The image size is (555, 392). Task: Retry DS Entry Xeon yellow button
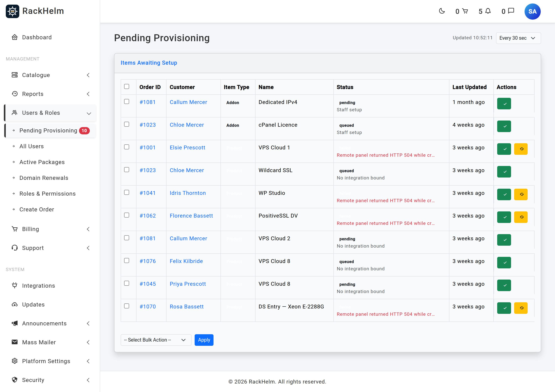(521, 308)
